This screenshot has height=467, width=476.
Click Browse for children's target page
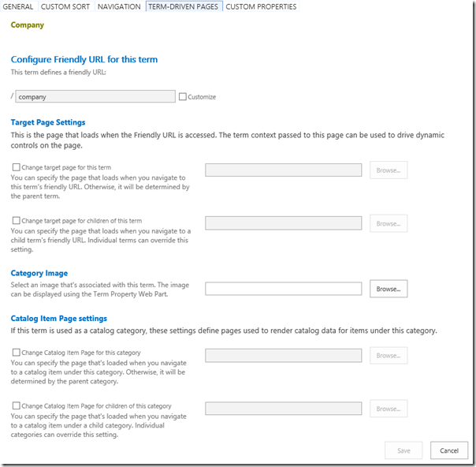[x=389, y=223]
